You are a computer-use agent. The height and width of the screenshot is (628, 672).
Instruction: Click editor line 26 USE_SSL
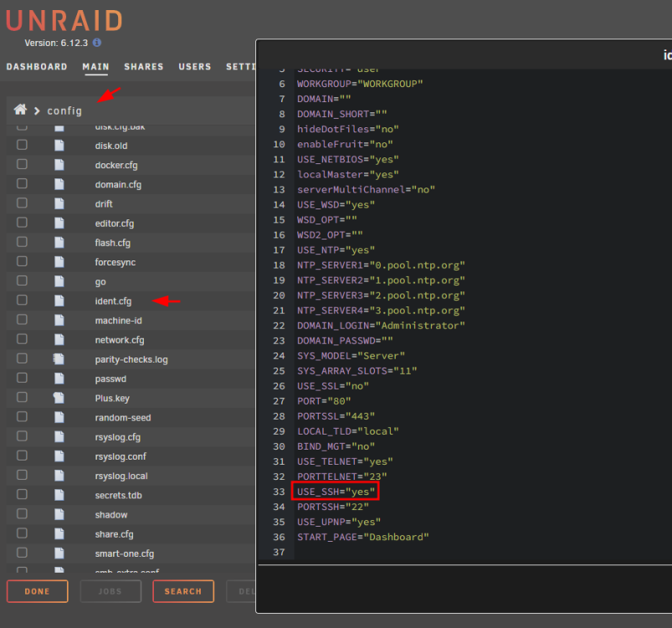(332, 386)
